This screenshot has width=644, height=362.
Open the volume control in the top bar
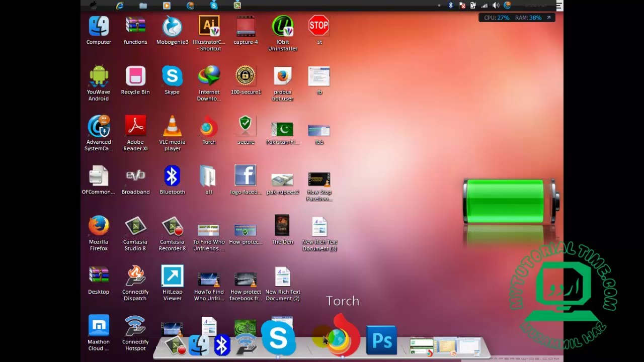pyautogui.click(x=496, y=6)
